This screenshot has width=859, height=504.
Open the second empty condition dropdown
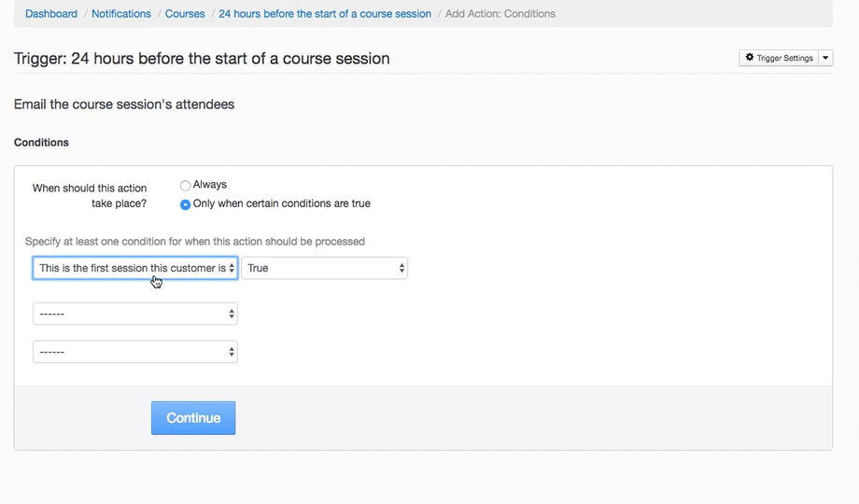(131, 315)
